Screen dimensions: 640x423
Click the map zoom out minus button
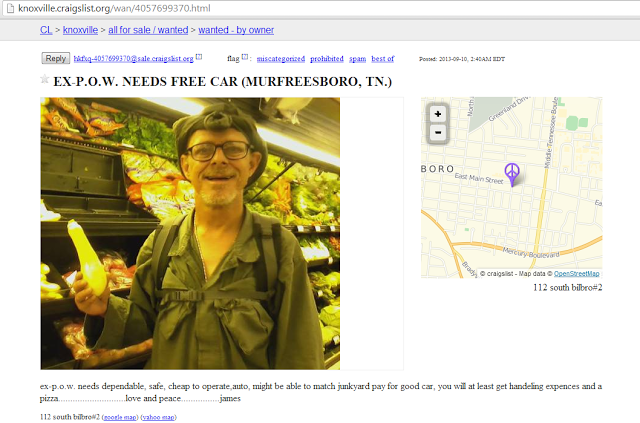point(438,133)
